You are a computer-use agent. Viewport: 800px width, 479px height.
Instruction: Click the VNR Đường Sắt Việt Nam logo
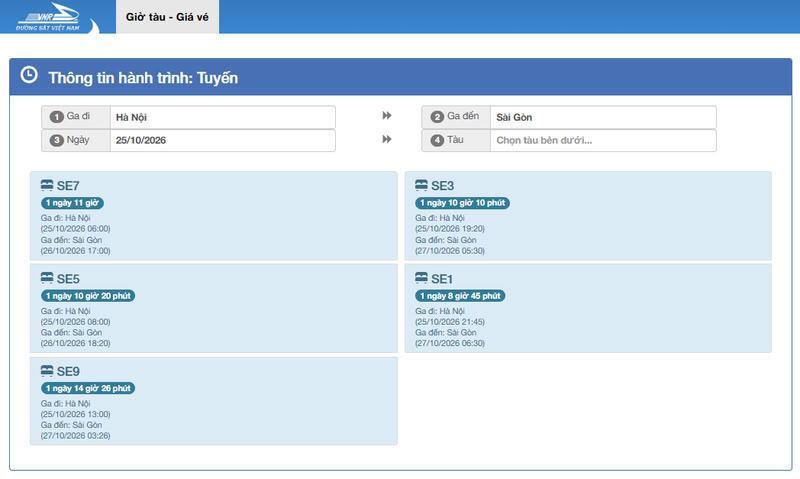[x=48, y=17]
